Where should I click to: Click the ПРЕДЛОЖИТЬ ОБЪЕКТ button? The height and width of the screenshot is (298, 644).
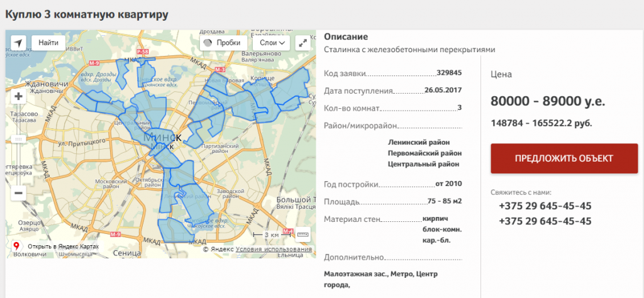point(564,158)
